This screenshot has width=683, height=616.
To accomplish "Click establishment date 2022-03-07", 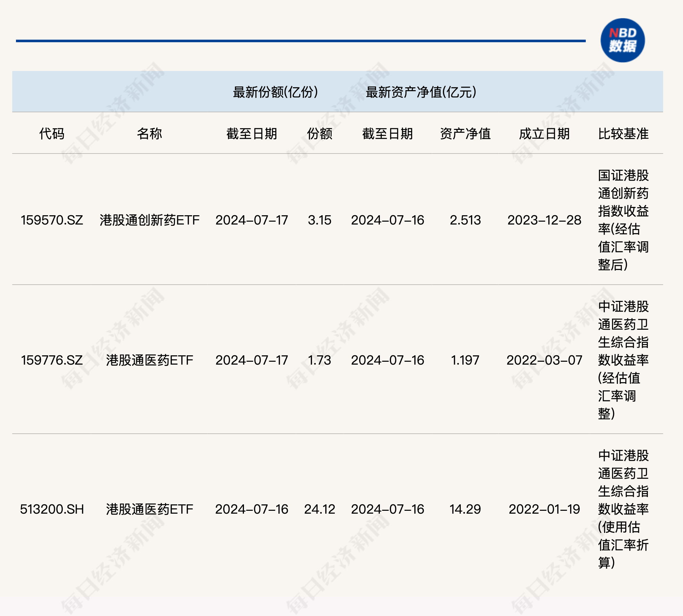I will pyautogui.click(x=544, y=360).
